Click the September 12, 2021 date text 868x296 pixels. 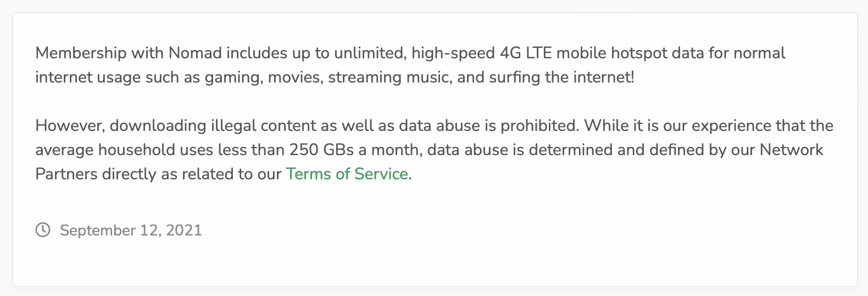(x=131, y=230)
